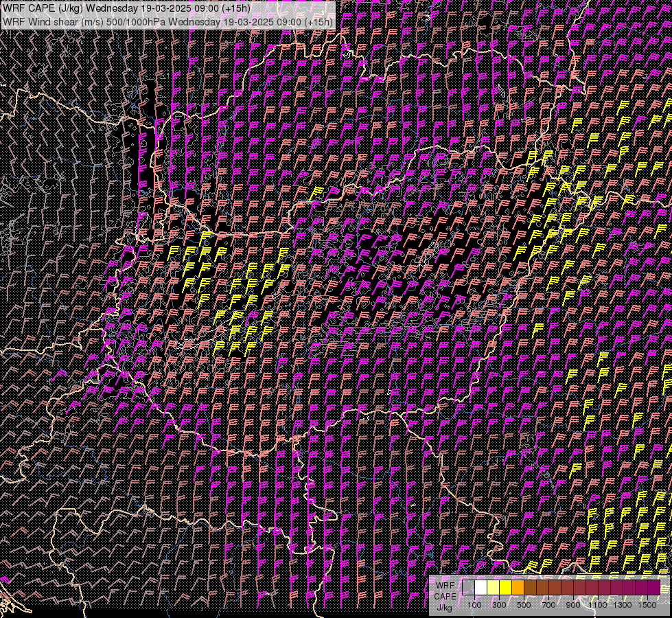This screenshot has height=618, width=672.
Task: Click the J/kg unit label in legend
Action: tap(445, 608)
